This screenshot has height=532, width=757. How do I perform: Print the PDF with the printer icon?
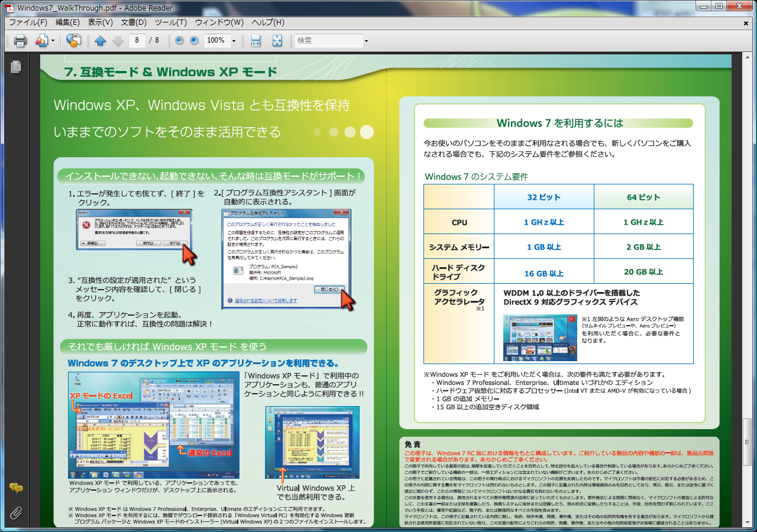(20, 41)
